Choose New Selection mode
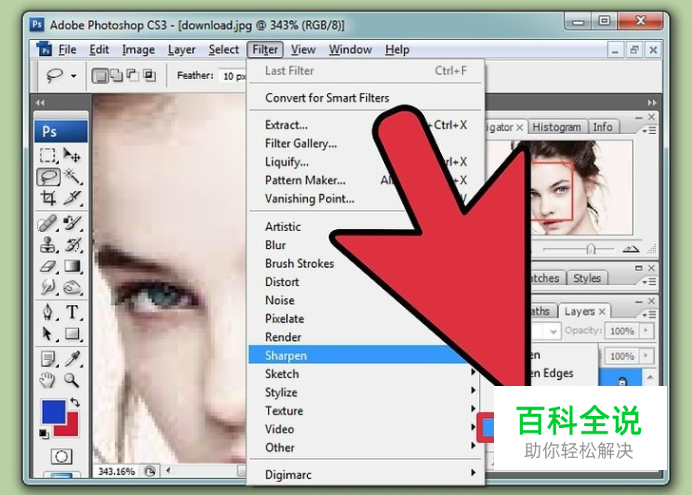The width and height of the screenshot is (692, 495). pos(100,76)
